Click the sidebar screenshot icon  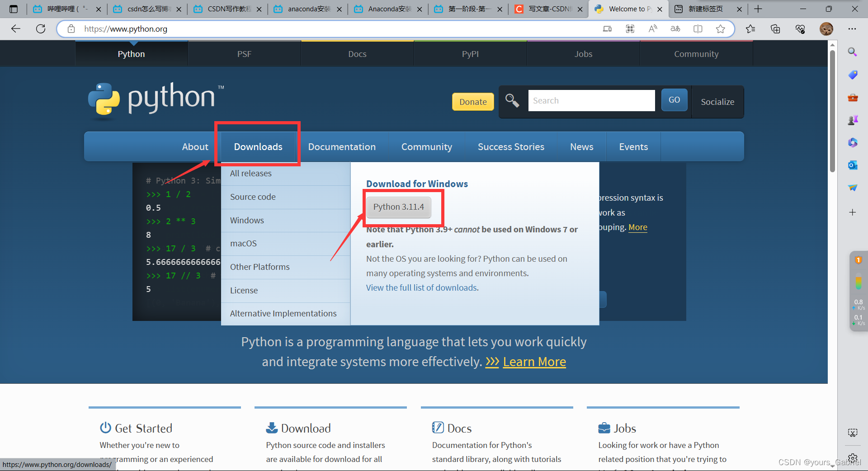click(853, 433)
